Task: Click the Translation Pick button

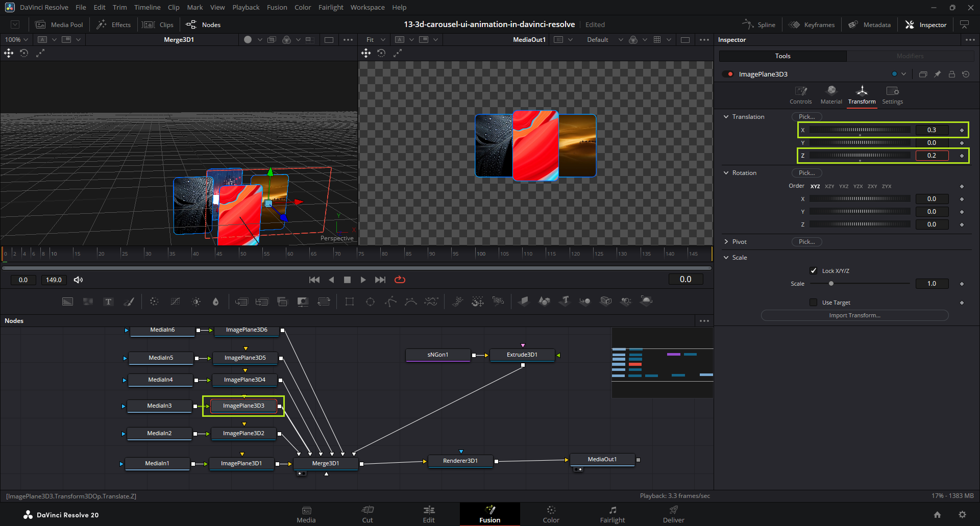Action: click(806, 117)
